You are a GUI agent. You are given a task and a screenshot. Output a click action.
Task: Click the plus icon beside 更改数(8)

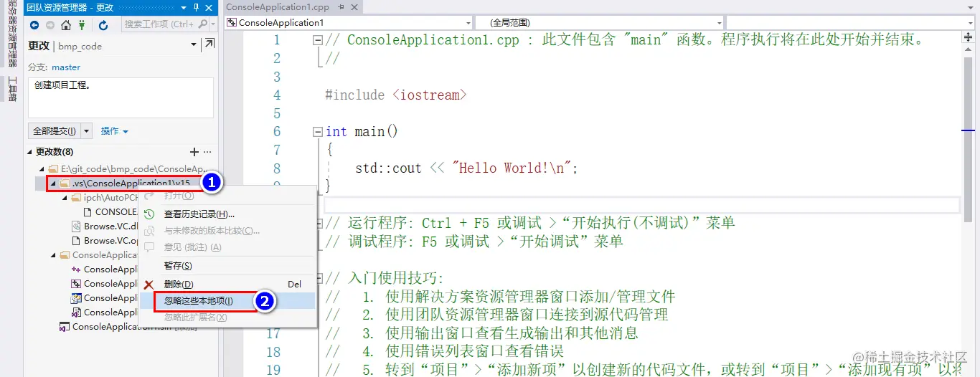point(194,152)
